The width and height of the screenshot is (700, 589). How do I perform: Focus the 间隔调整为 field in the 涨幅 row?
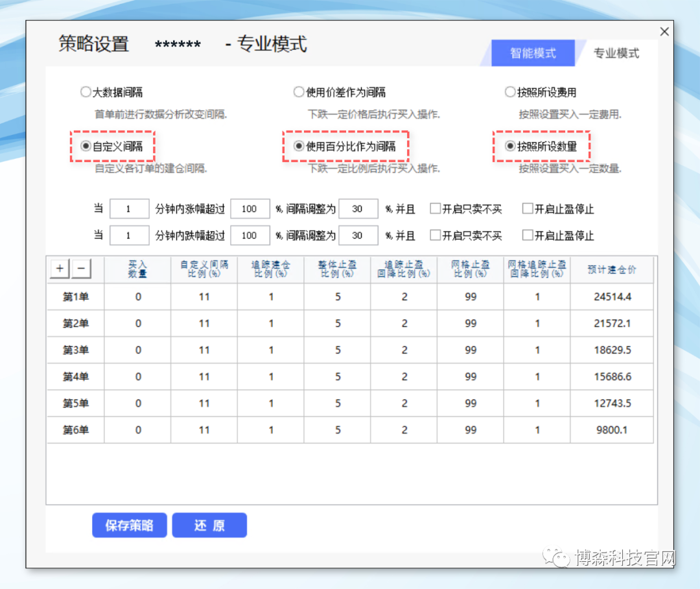point(358,209)
